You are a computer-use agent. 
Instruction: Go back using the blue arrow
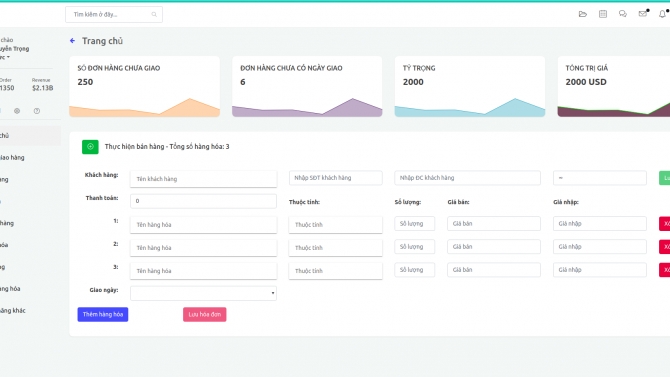72,41
